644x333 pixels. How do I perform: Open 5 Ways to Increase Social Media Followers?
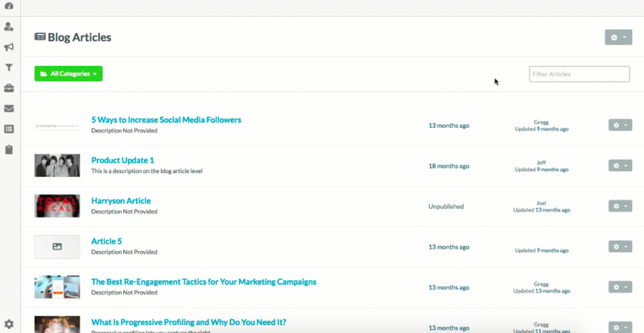point(167,120)
